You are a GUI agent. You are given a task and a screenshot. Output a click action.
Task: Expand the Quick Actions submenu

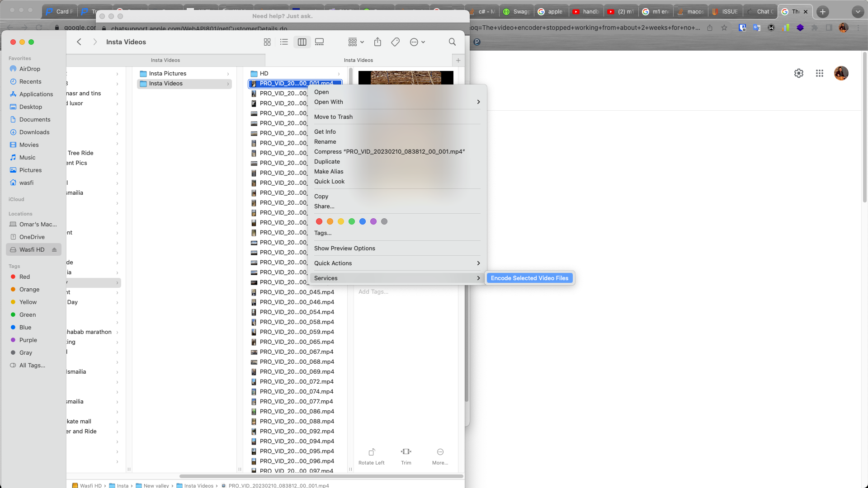333,263
